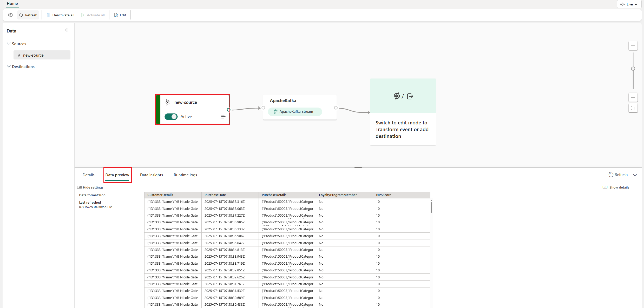Click the transform event icon
Screen dimensions: 644x308
397,96
